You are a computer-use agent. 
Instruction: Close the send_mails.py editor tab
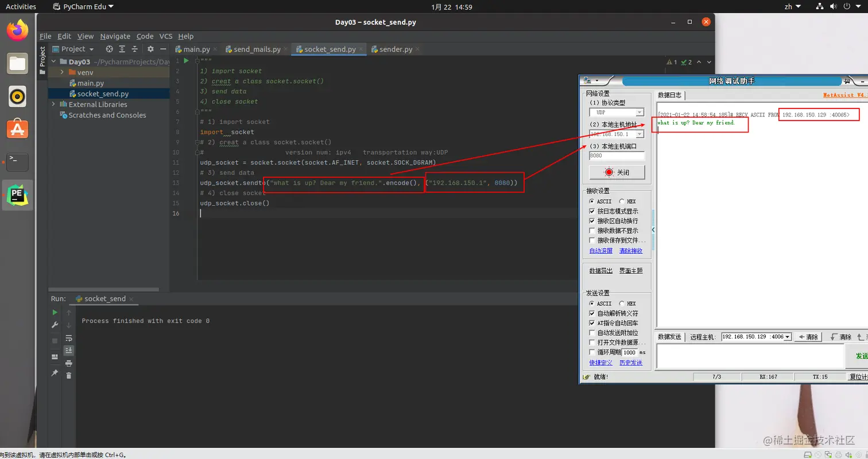coord(286,50)
